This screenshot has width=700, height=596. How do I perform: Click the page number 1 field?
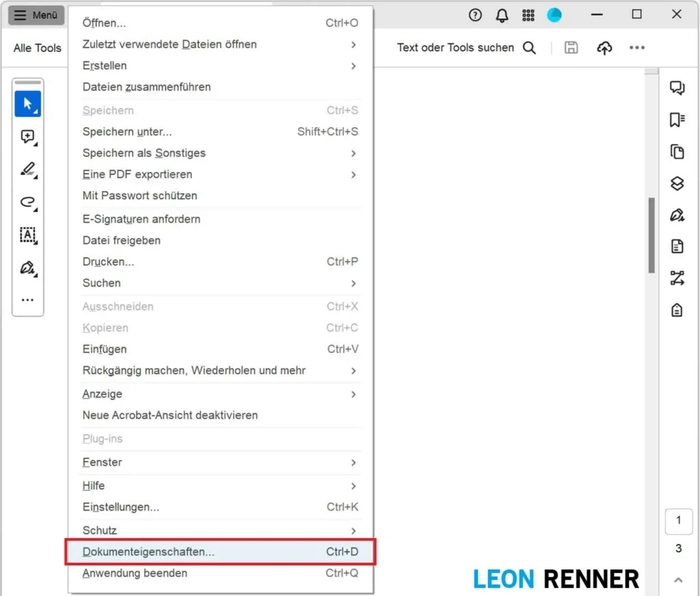tap(677, 521)
